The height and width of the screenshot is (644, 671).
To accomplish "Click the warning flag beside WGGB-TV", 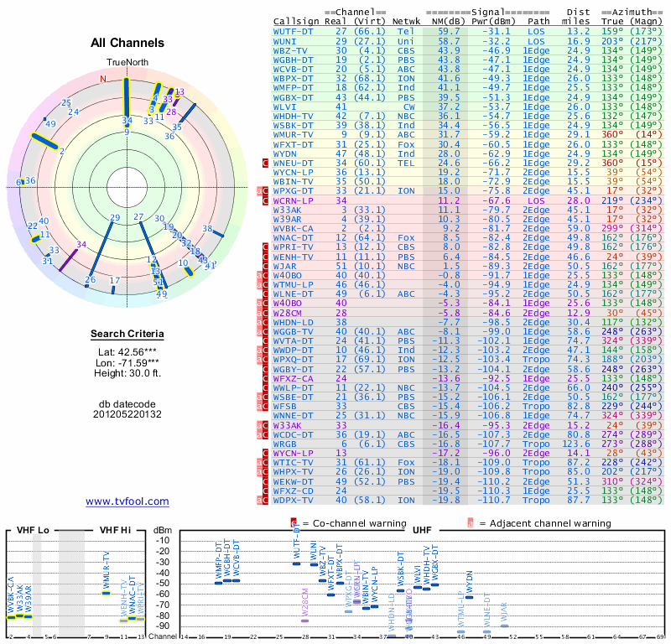I will pos(263,331).
